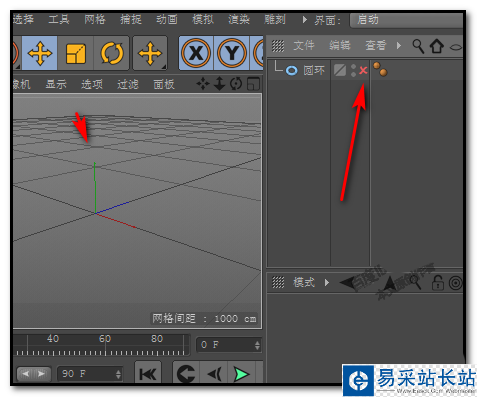Click the viewport dolly camera icon
This screenshot has width=477, height=397.
coord(219,84)
